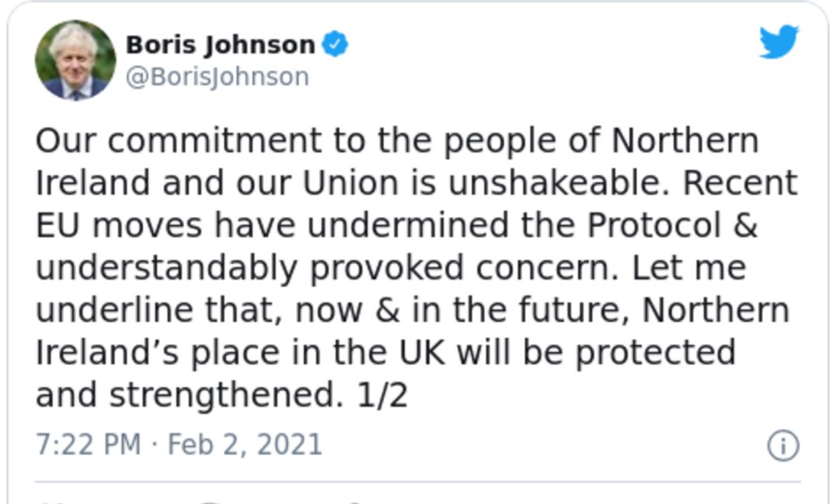This screenshot has width=833, height=504.
Task: Click the 1/2 thread marker
Action: pos(382,396)
